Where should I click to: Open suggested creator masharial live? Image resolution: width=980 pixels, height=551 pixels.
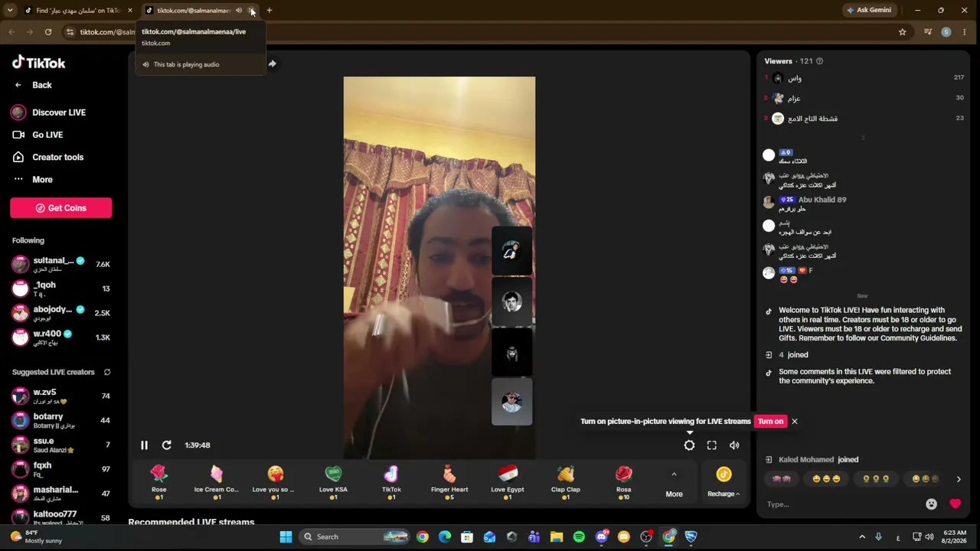tap(61, 493)
